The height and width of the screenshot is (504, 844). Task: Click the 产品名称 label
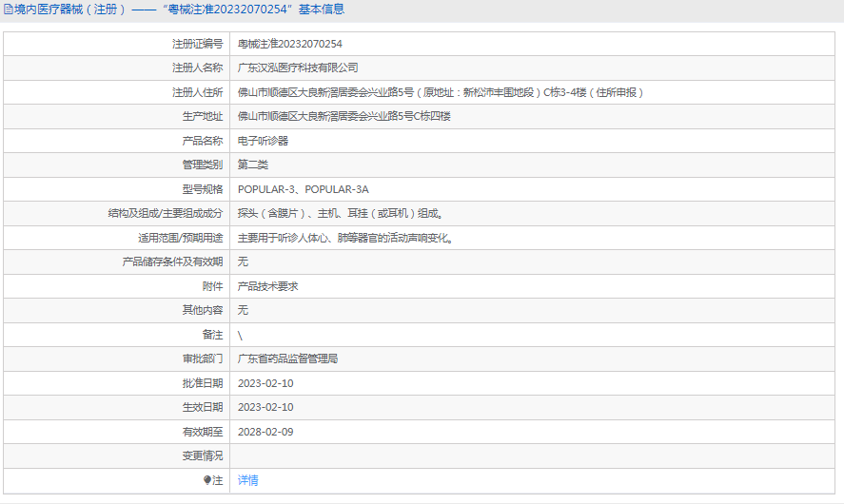[x=203, y=141]
